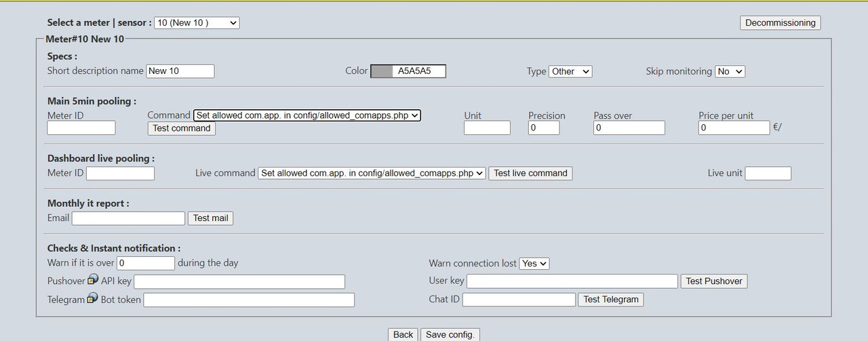Click the 'Dashboard live pooling :' heading
Screen dimensions: 868x341
pos(101,158)
